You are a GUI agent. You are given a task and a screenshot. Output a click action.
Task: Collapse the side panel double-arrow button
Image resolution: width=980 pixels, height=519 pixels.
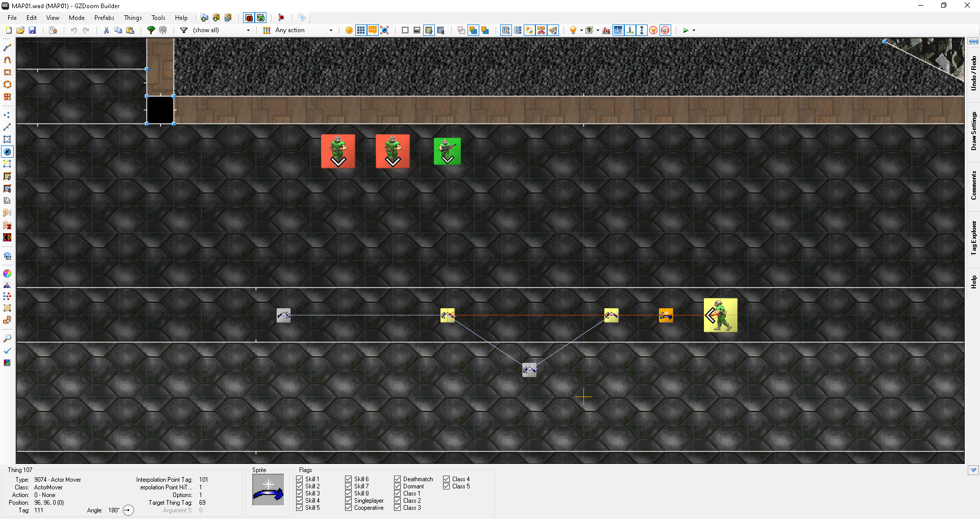pyautogui.click(x=973, y=41)
